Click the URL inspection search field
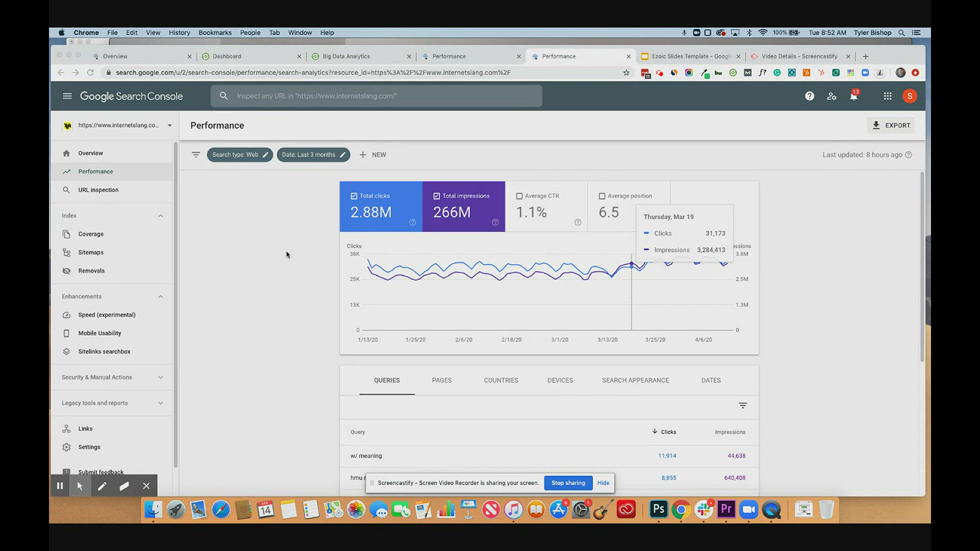Viewport: 980px width, 551px height. [x=377, y=96]
